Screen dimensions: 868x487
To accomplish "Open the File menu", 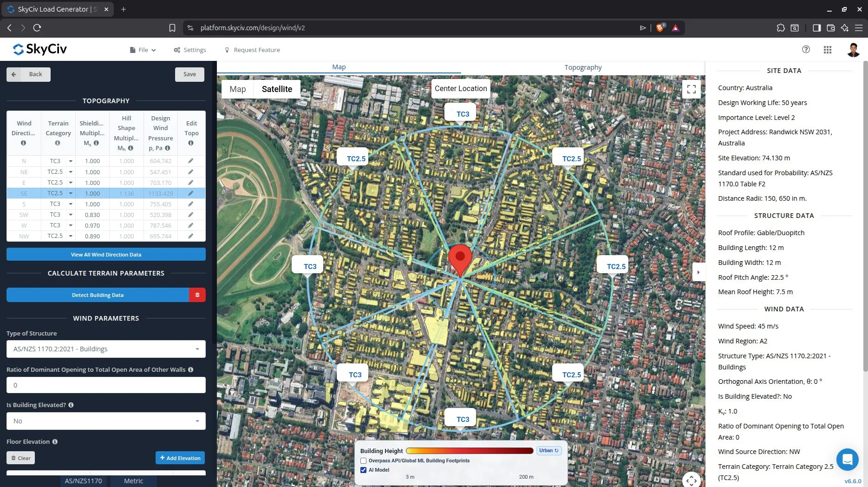I will (143, 50).
